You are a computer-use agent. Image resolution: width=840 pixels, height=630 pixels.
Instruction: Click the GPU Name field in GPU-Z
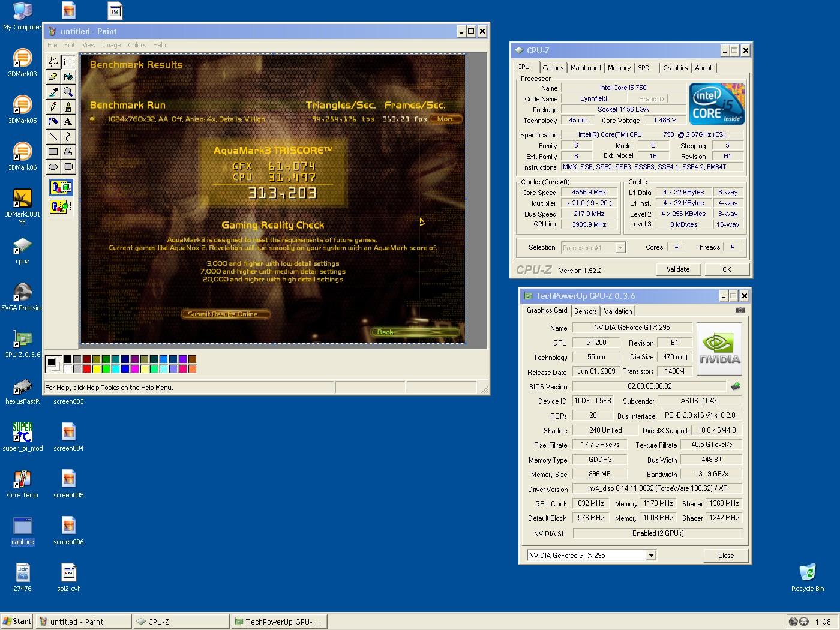(x=632, y=328)
